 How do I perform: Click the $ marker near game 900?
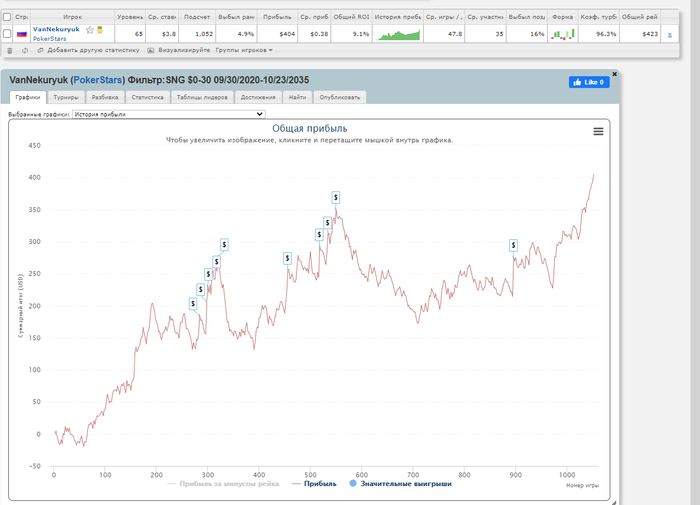513,245
